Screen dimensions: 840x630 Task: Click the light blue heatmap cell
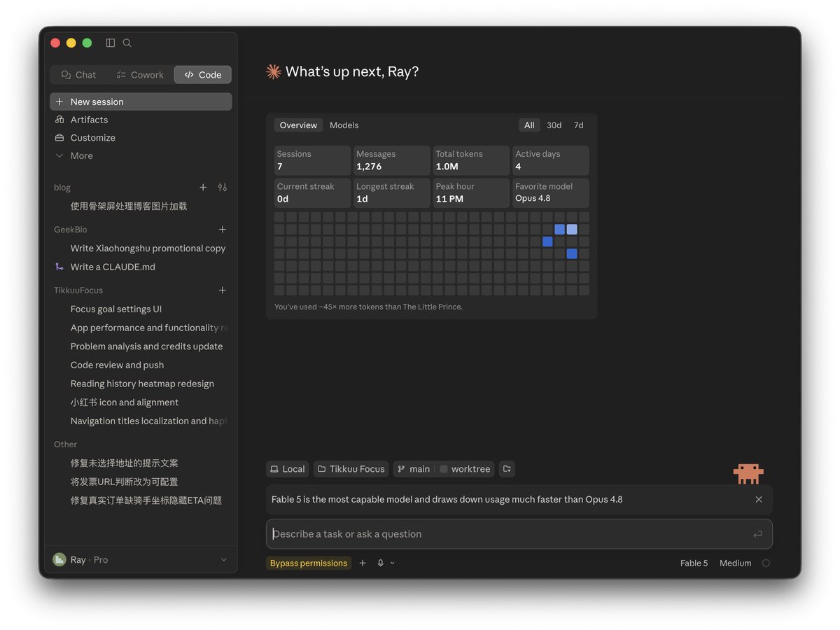572,230
